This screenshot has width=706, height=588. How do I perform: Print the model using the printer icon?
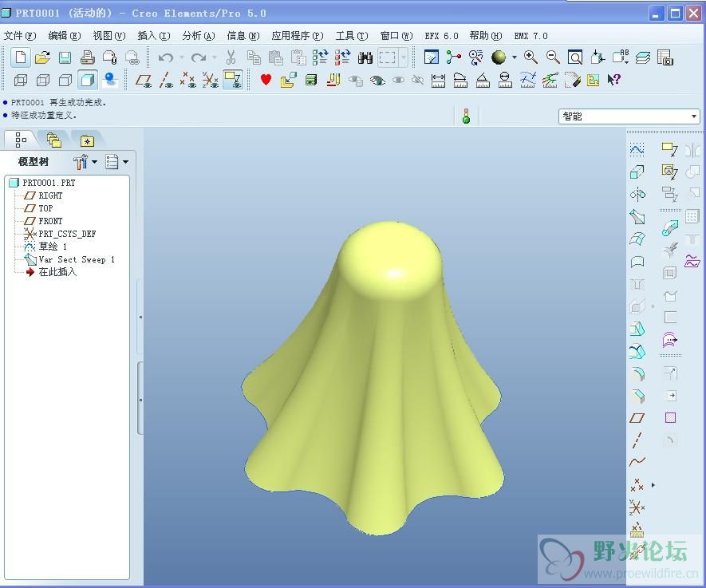(87, 57)
